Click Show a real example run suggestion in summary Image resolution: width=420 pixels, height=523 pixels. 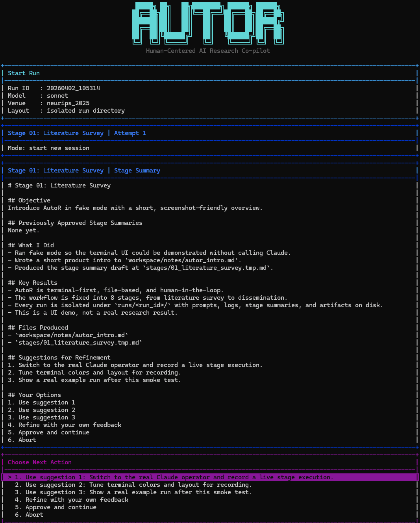pos(94,380)
